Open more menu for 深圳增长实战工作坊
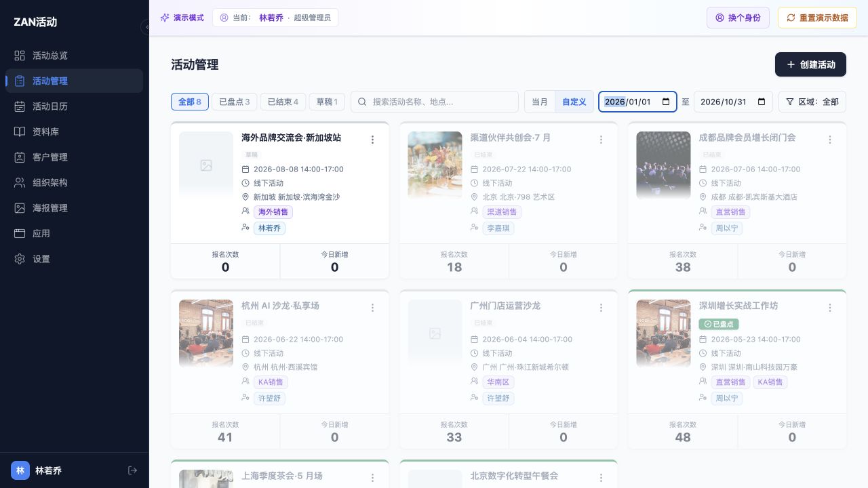The image size is (868, 488). pos(829,308)
